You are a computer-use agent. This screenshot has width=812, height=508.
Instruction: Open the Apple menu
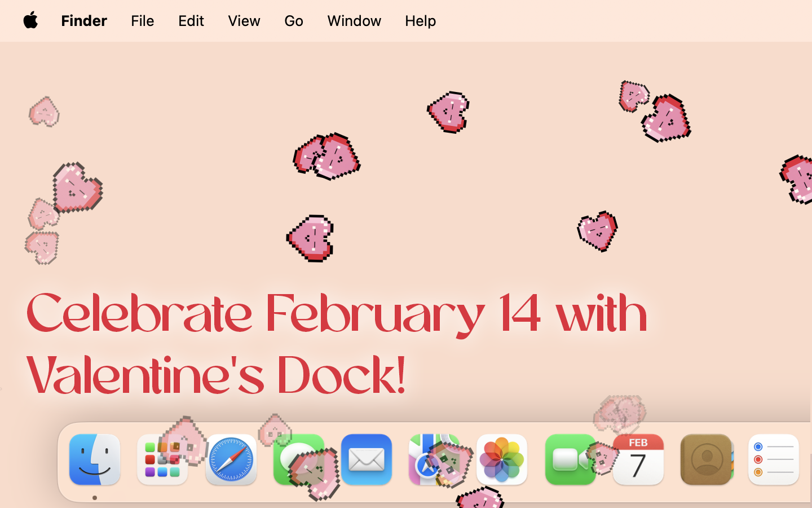31,21
